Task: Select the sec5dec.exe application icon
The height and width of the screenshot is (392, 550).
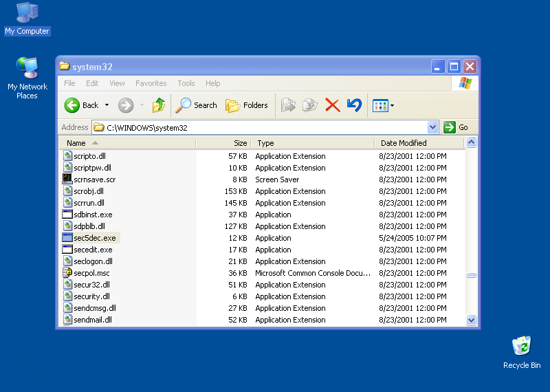Action: pos(67,237)
